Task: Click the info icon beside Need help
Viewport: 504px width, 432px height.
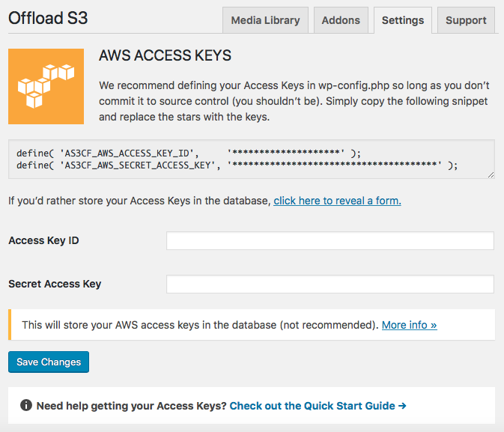Action: (x=26, y=405)
